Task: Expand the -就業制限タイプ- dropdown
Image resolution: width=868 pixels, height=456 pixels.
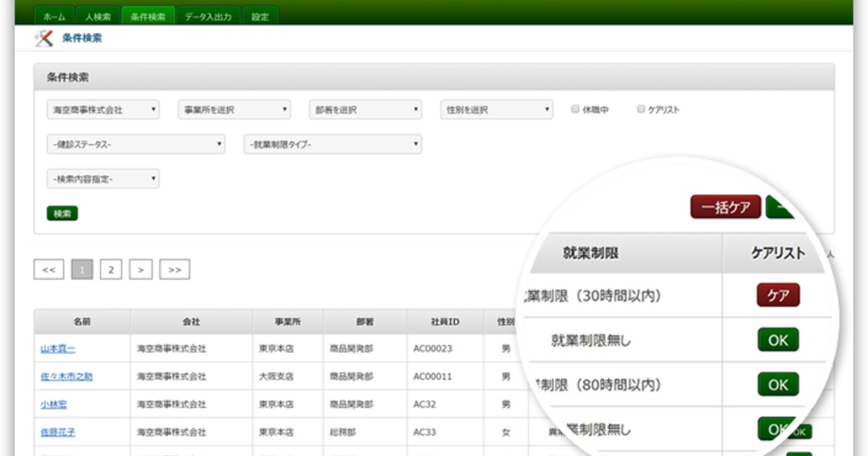Action: click(333, 144)
